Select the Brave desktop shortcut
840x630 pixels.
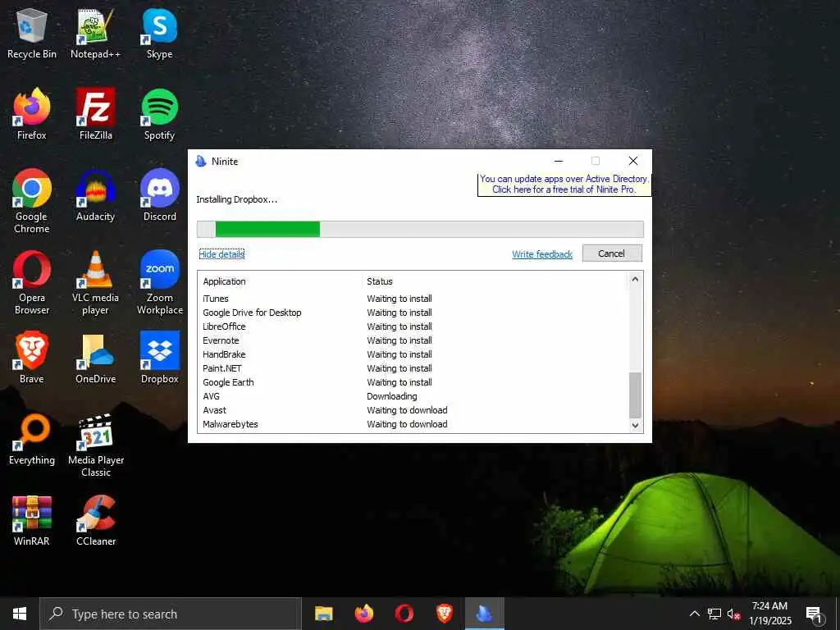point(32,358)
